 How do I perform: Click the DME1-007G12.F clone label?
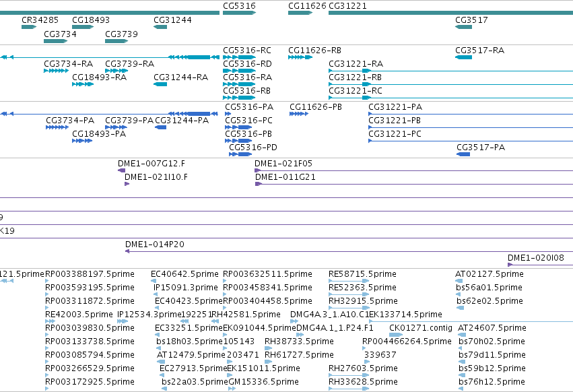tap(151, 164)
